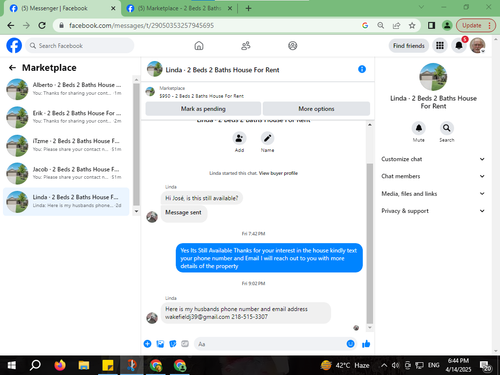Viewport: 500px width, 375px height.
Task: Click the $950 Marketplace listing link
Action: tap(201, 96)
